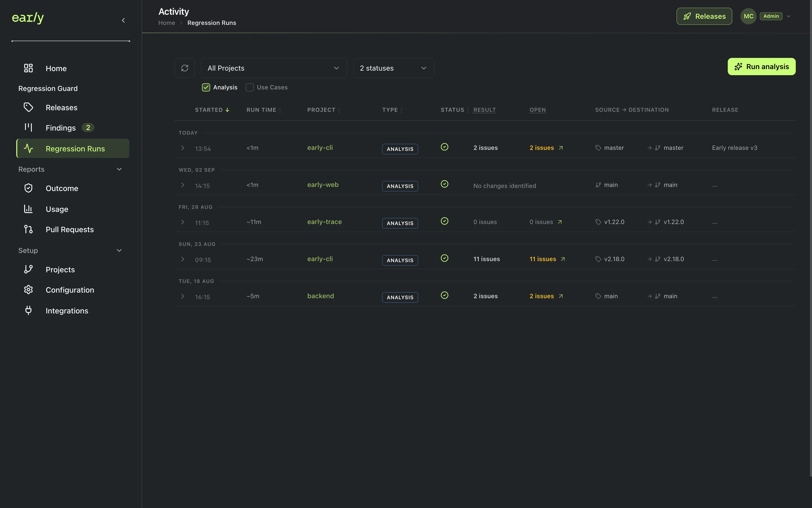Viewport: 812px width, 508px height.
Task: Open Findings in the sidebar
Action: (73, 128)
